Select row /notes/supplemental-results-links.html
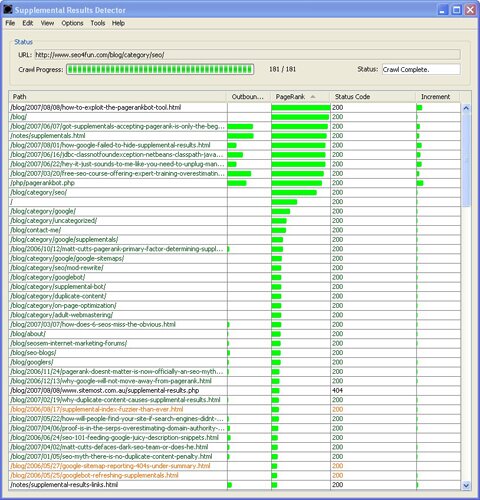 [x=235, y=485]
